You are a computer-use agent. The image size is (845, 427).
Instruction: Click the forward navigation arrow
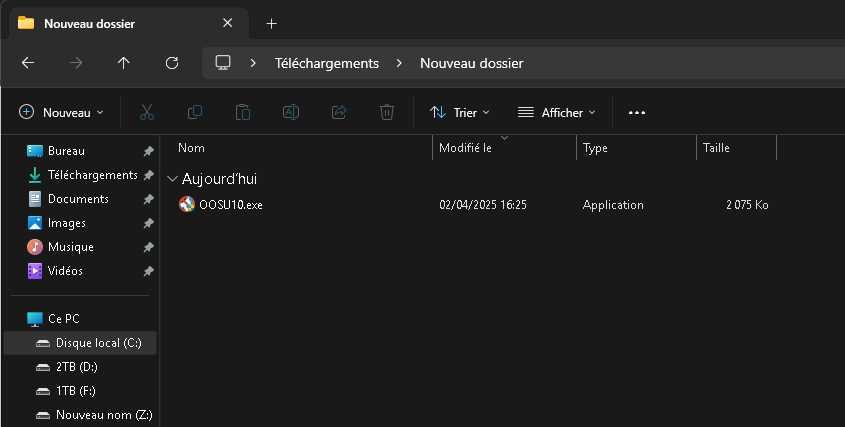(76, 63)
